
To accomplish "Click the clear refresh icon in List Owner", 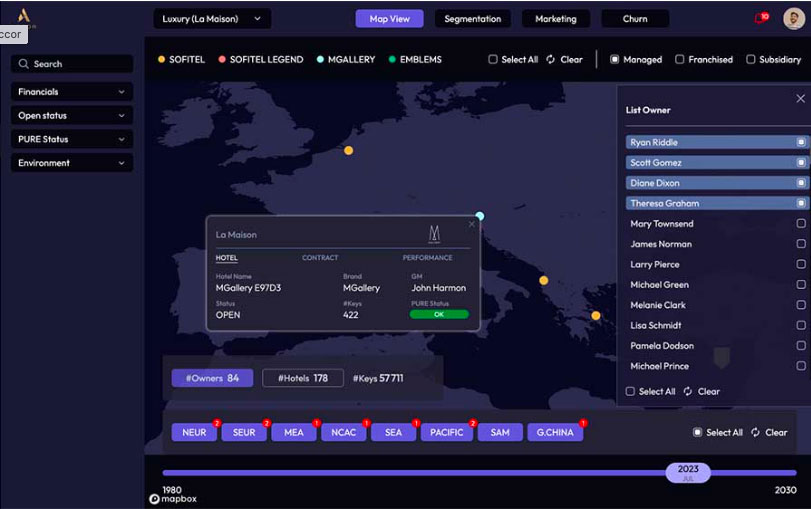I will tap(687, 391).
